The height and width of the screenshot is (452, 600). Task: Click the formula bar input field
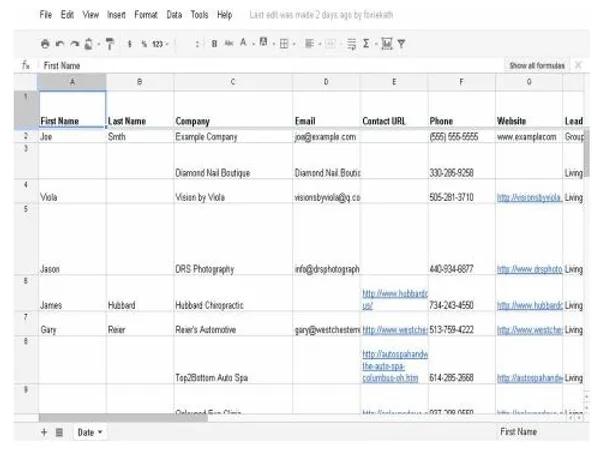pyautogui.click(x=270, y=65)
